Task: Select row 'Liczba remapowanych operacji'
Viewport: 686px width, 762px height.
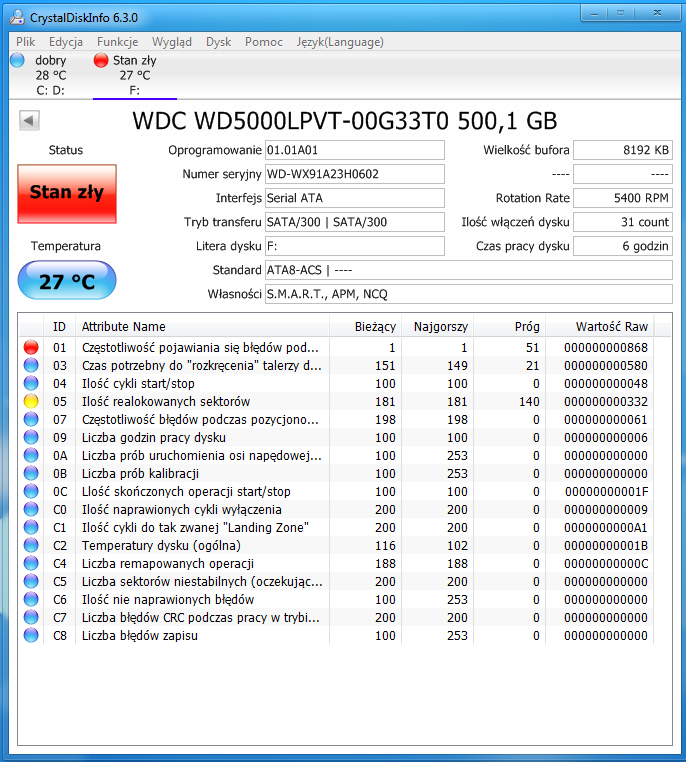Action: (336, 563)
